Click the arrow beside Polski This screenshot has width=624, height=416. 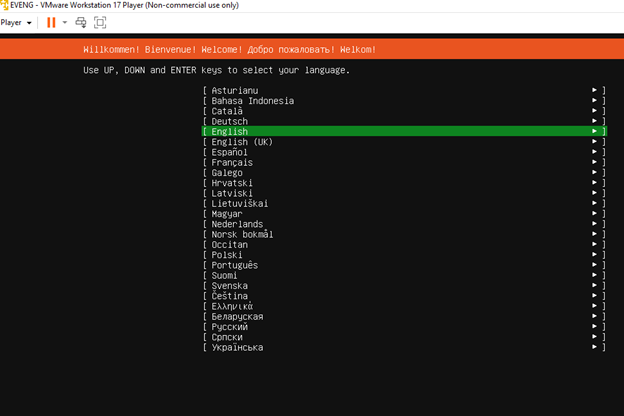595,255
